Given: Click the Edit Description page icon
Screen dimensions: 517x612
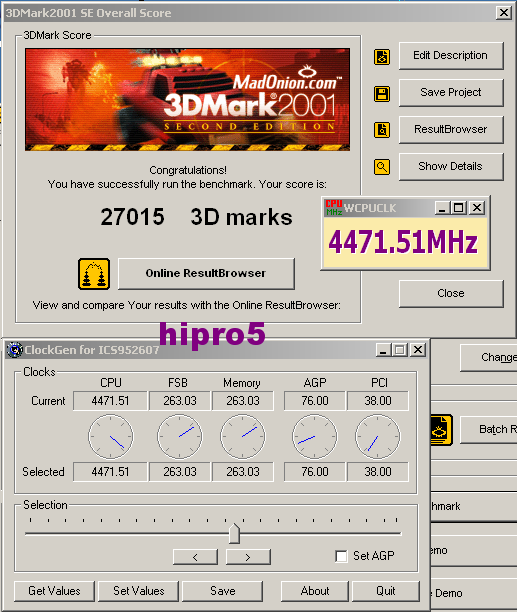Looking at the screenshot, I should pyautogui.click(x=382, y=57).
